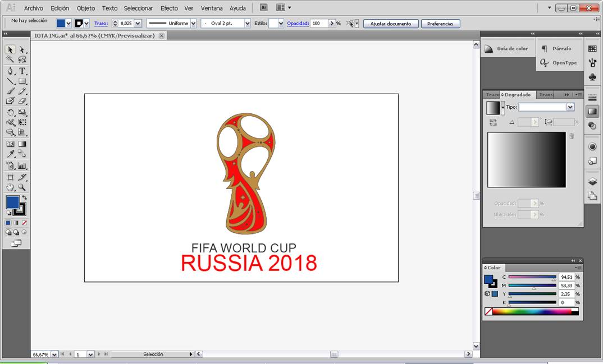Open the Opacidad panel link
Screen dimensions: 603x364
(x=298, y=24)
